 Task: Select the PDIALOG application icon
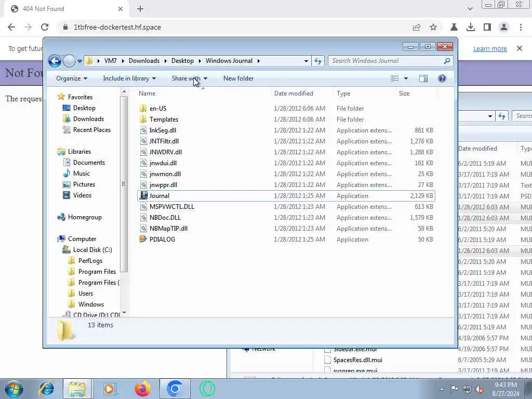tap(143, 239)
